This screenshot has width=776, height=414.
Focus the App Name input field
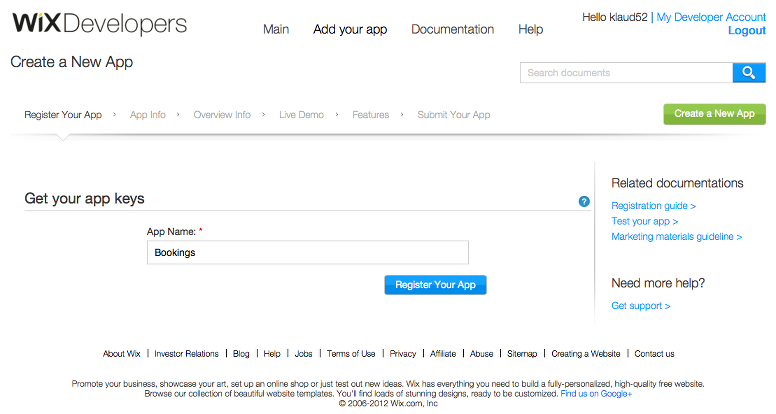tap(308, 252)
